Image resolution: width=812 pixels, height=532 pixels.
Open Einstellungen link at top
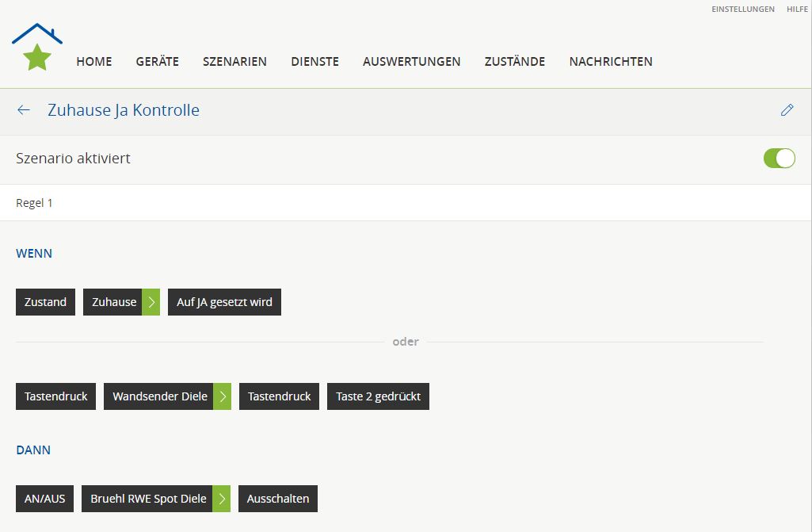click(x=743, y=10)
